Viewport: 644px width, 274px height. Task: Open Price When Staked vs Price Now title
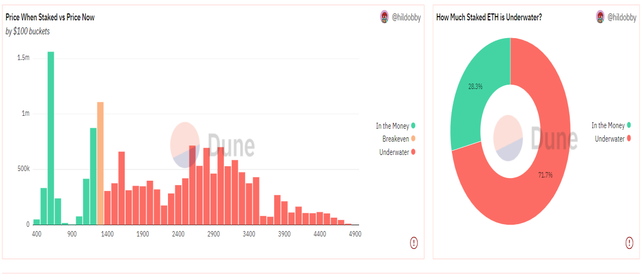tap(50, 17)
